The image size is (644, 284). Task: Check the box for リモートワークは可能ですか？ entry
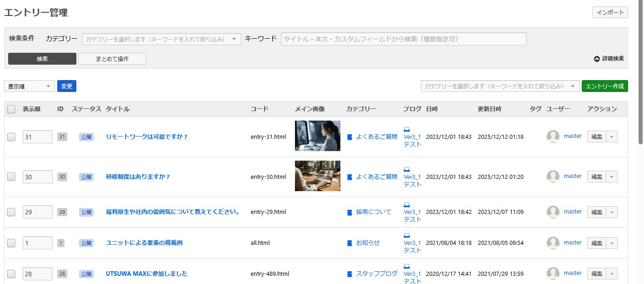coord(11,137)
